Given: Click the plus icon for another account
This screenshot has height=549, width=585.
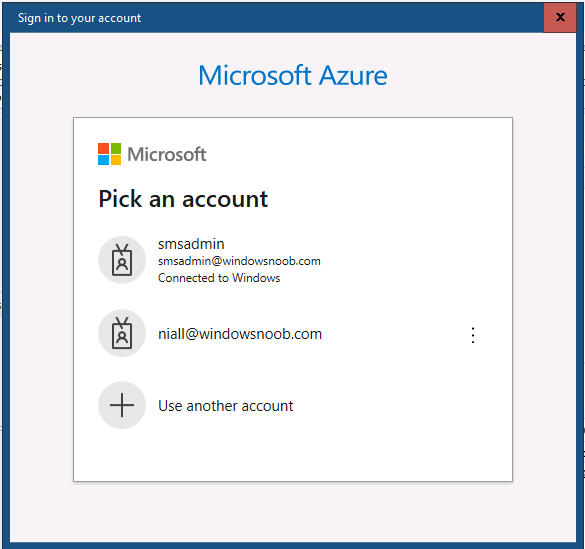Looking at the screenshot, I should (x=122, y=405).
